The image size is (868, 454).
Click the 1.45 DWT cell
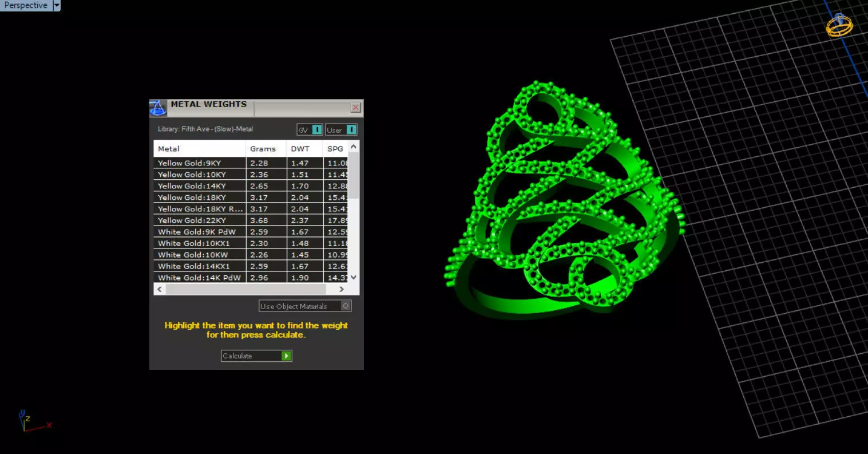(x=304, y=255)
